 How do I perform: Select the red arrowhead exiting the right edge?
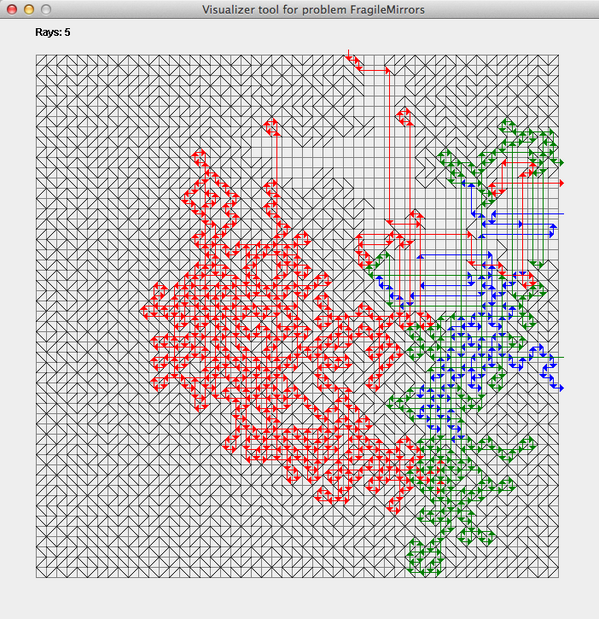tap(561, 183)
